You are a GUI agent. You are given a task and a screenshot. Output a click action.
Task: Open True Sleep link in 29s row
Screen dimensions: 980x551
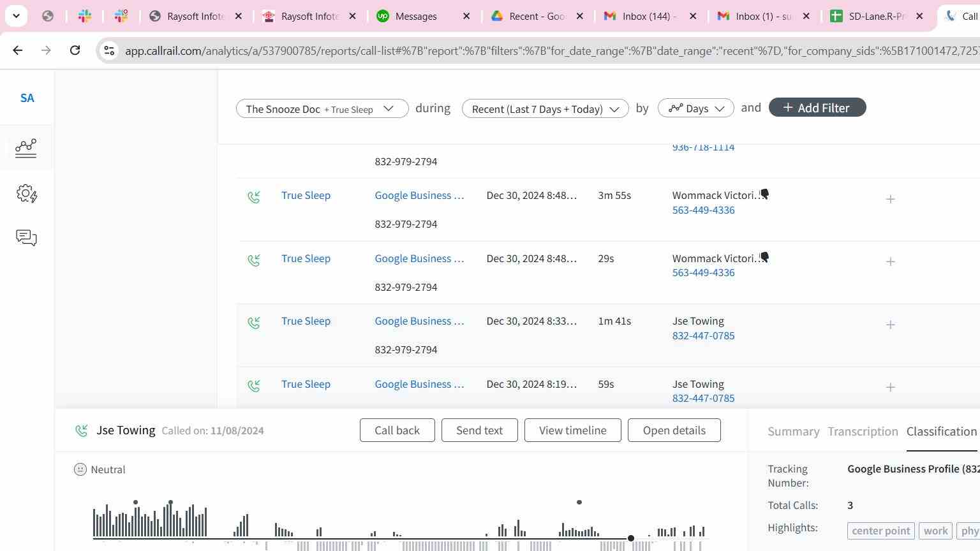[306, 258]
